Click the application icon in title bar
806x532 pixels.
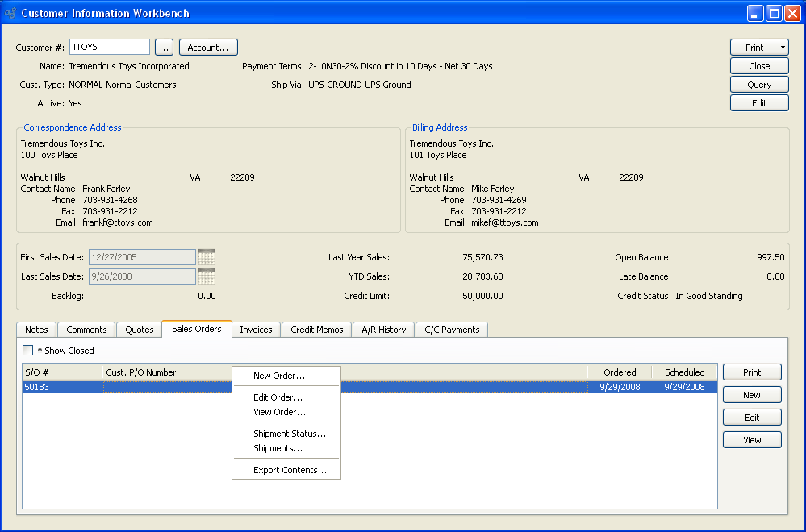[x=10, y=13]
